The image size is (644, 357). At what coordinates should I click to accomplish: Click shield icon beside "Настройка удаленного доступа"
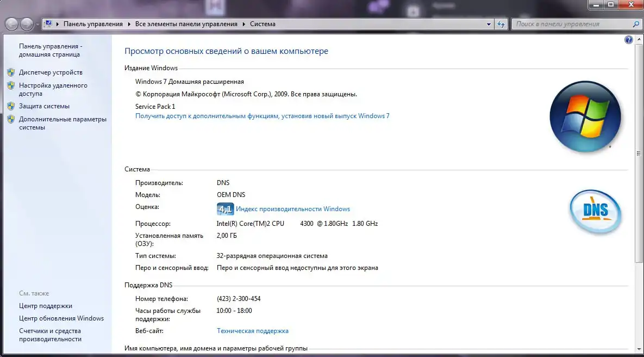pyautogui.click(x=11, y=85)
